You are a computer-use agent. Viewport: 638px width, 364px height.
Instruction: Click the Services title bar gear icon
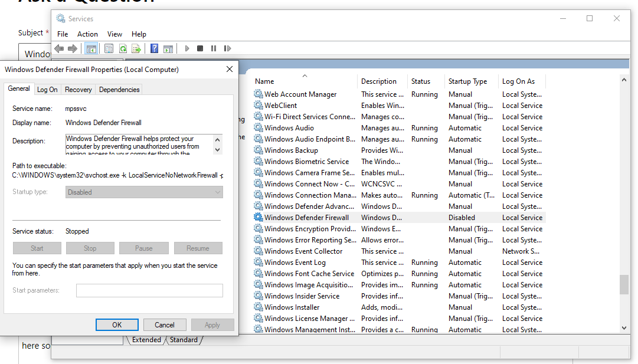(x=61, y=18)
